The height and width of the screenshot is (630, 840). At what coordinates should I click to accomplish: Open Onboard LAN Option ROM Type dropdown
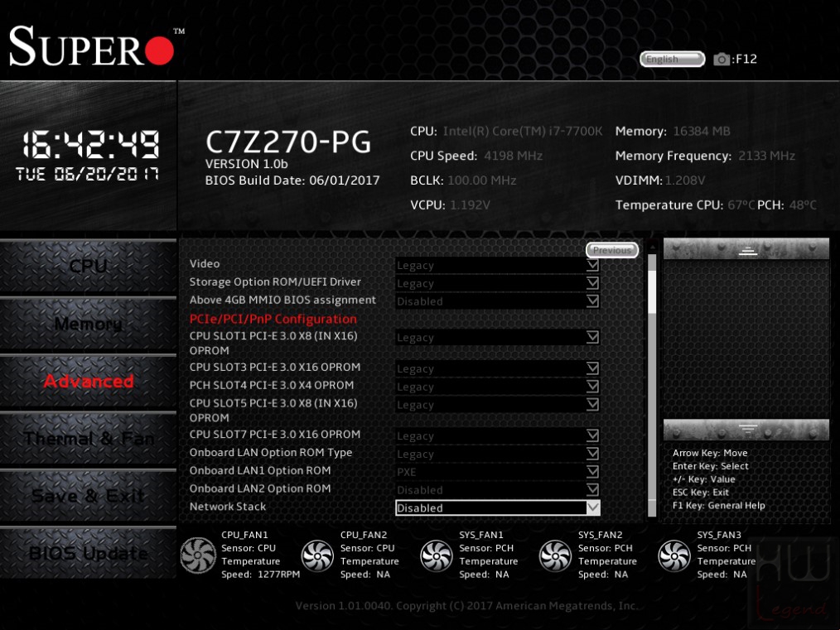[497, 454]
